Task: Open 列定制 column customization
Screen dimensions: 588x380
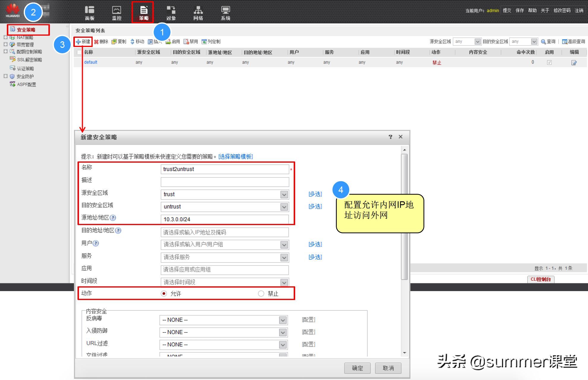Action: click(211, 41)
